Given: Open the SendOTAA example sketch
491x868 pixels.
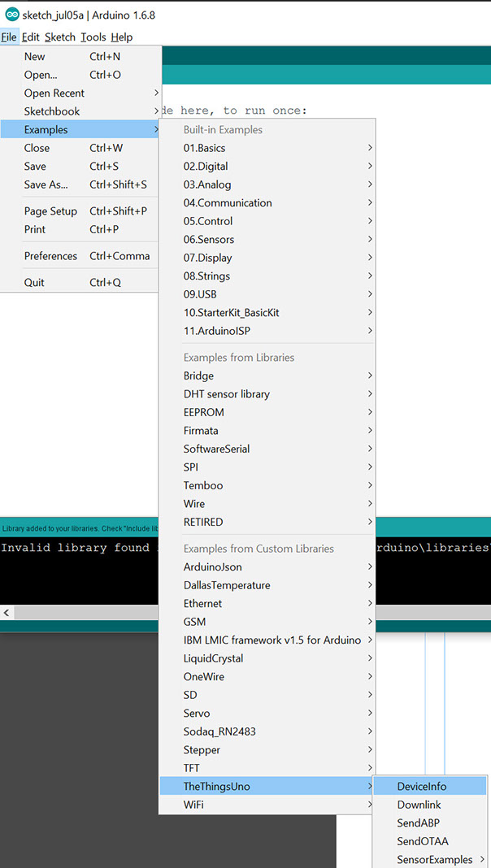Looking at the screenshot, I should click(430, 841).
